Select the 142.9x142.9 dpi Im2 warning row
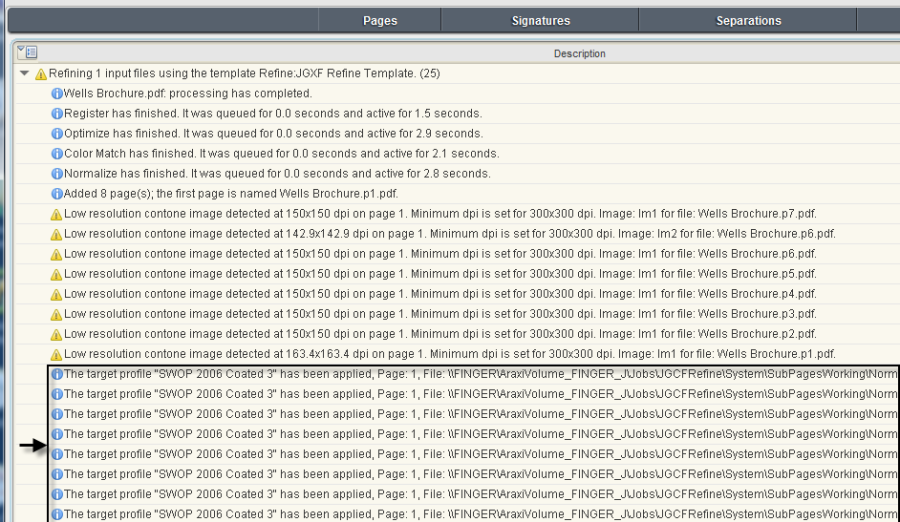Image resolution: width=900 pixels, height=522 pixels. point(449,234)
